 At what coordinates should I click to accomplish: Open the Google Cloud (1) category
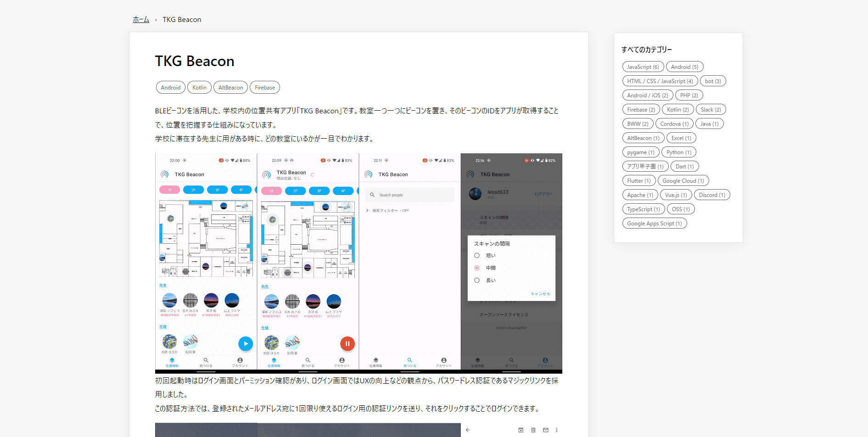pyautogui.click(x=683, y=181)
